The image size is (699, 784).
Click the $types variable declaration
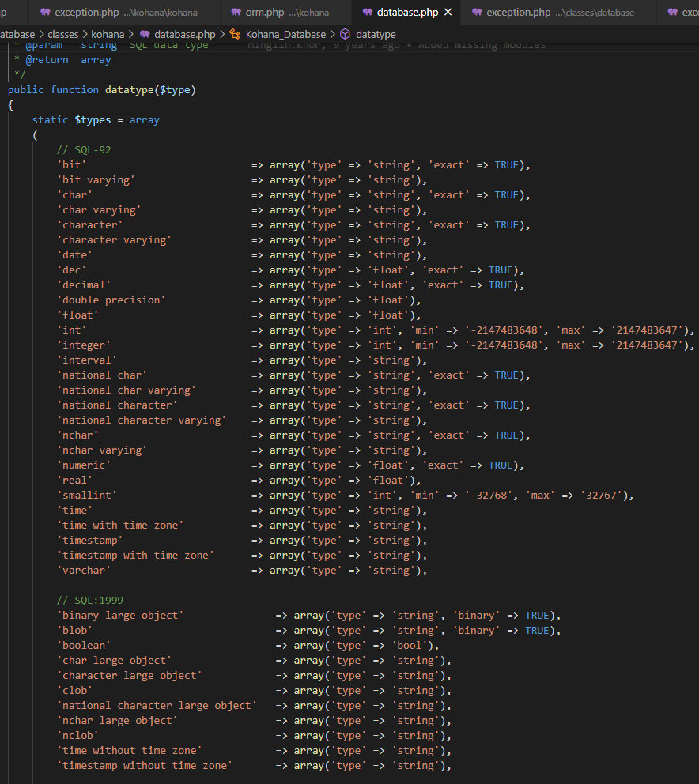92,119
